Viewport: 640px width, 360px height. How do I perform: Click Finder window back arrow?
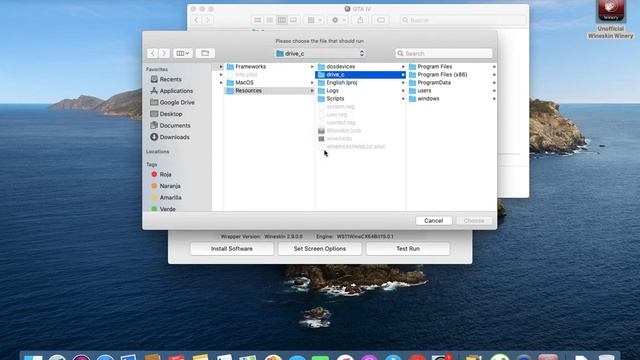[x=196, y=20]
